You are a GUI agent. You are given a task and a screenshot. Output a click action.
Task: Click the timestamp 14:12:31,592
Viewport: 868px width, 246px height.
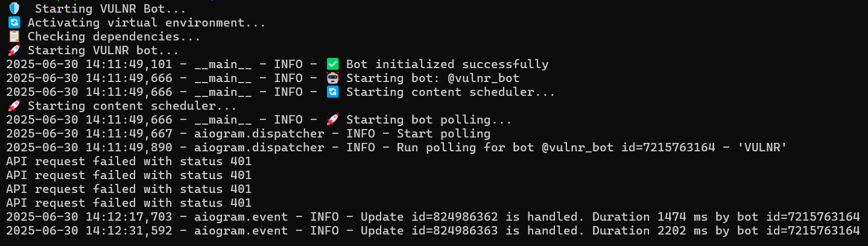pyautogui.click(x=128, y=231)
